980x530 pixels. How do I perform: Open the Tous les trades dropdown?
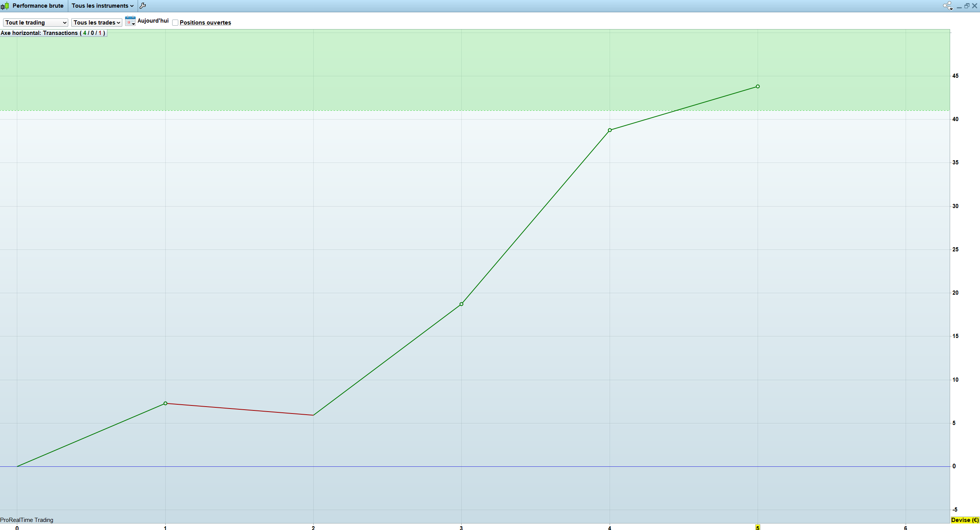97,23
